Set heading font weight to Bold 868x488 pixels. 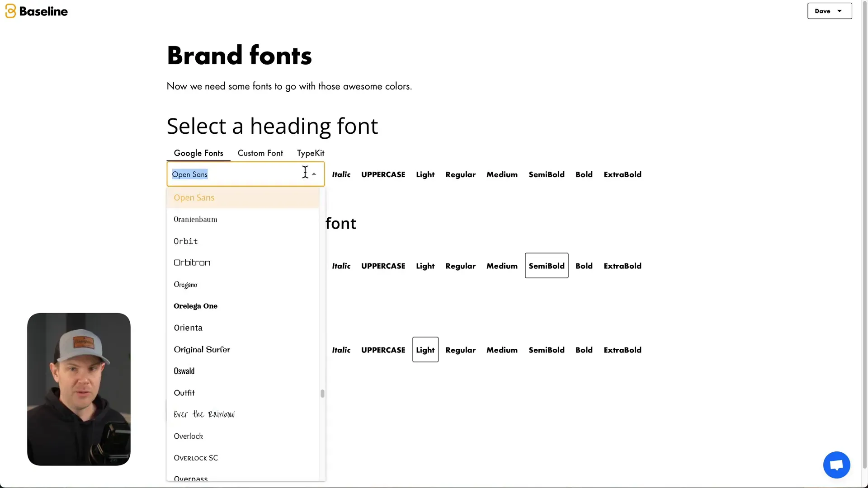coord(584,174)
